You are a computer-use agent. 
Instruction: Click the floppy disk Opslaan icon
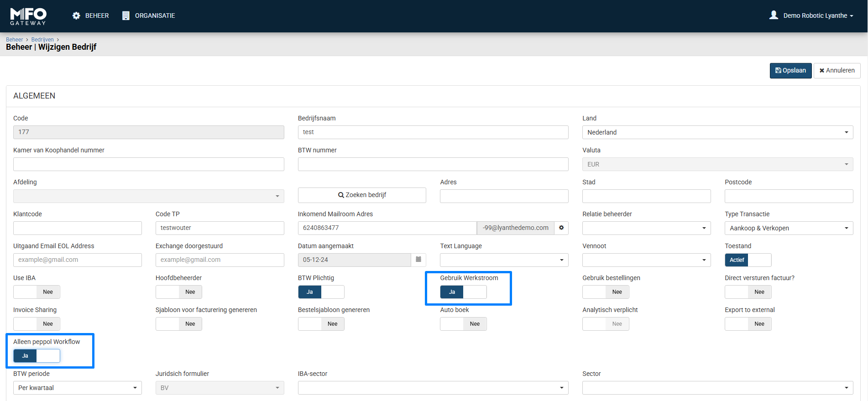[x=778, y=71]
